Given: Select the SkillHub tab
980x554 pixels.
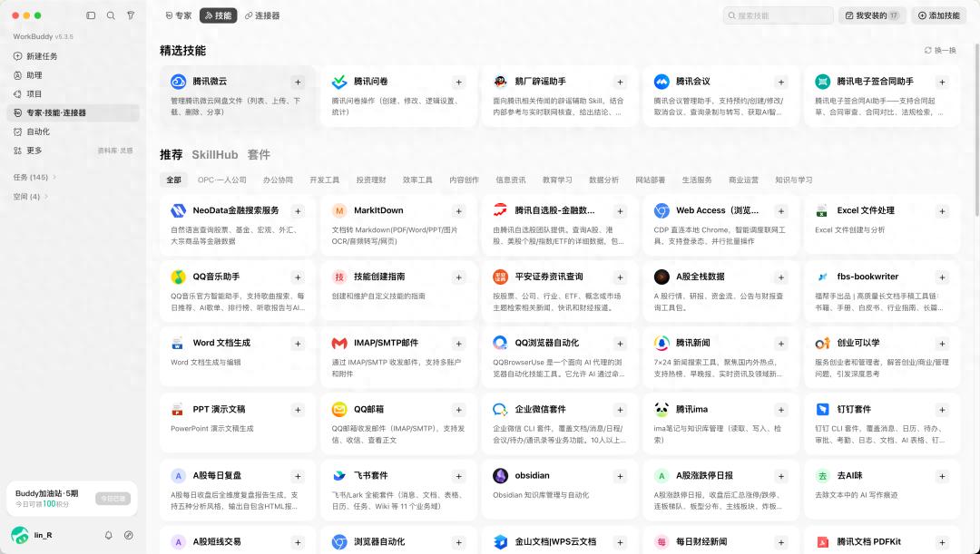Looking at the screenshot, I should [x=215, y=154].
